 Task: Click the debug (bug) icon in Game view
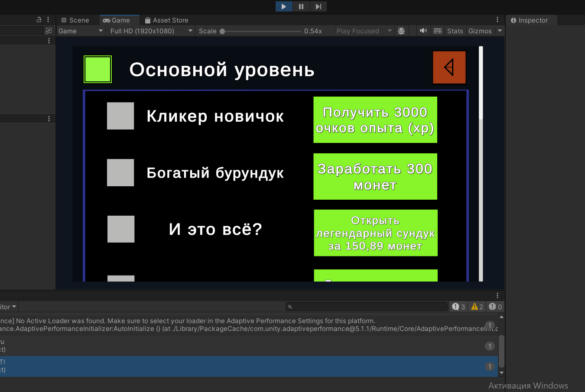tap(401, 31)
